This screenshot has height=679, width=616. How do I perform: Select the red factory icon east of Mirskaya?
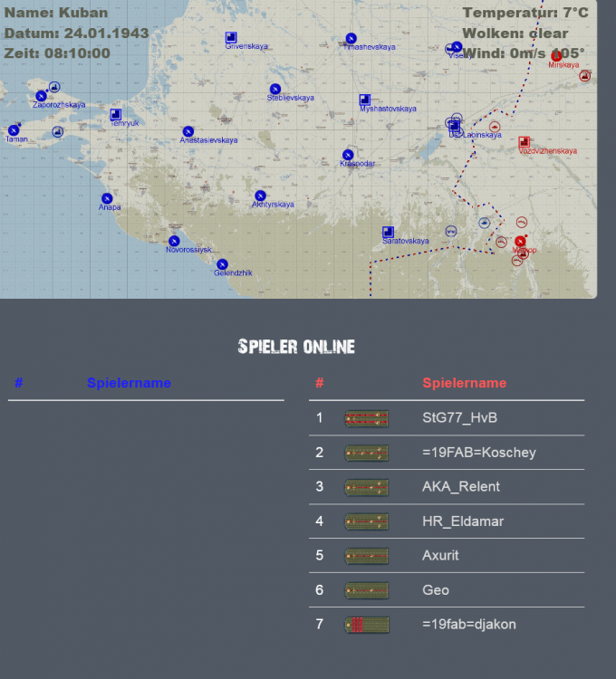point(585,76)
